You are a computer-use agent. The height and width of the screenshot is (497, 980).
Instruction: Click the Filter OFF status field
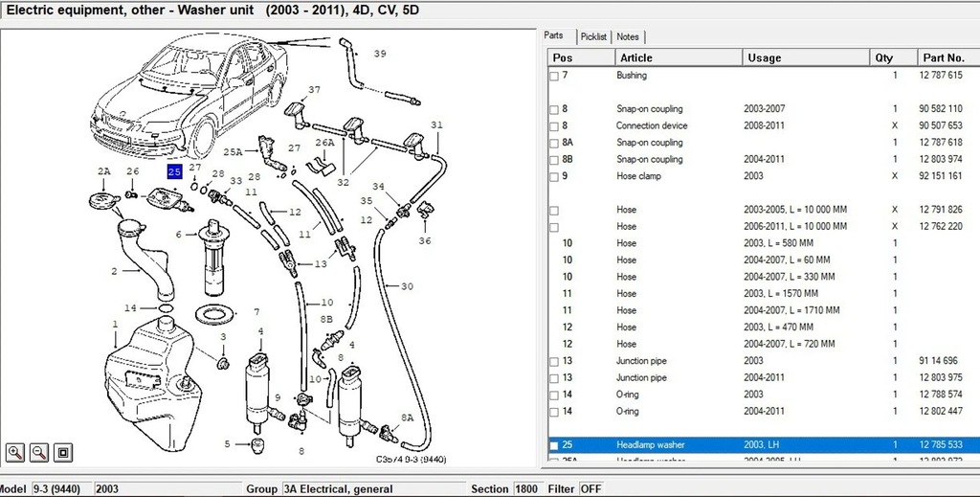pos(591,488)
